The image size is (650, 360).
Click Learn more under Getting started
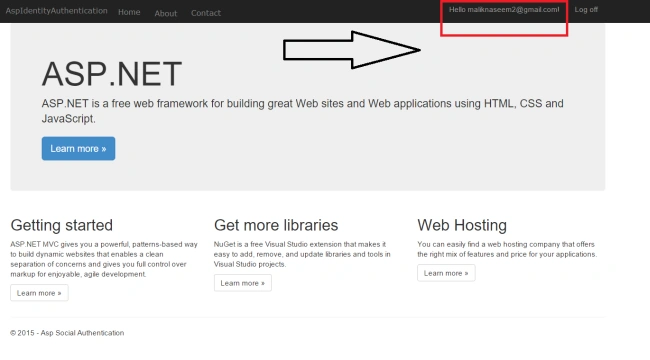[x=39, y=293]
